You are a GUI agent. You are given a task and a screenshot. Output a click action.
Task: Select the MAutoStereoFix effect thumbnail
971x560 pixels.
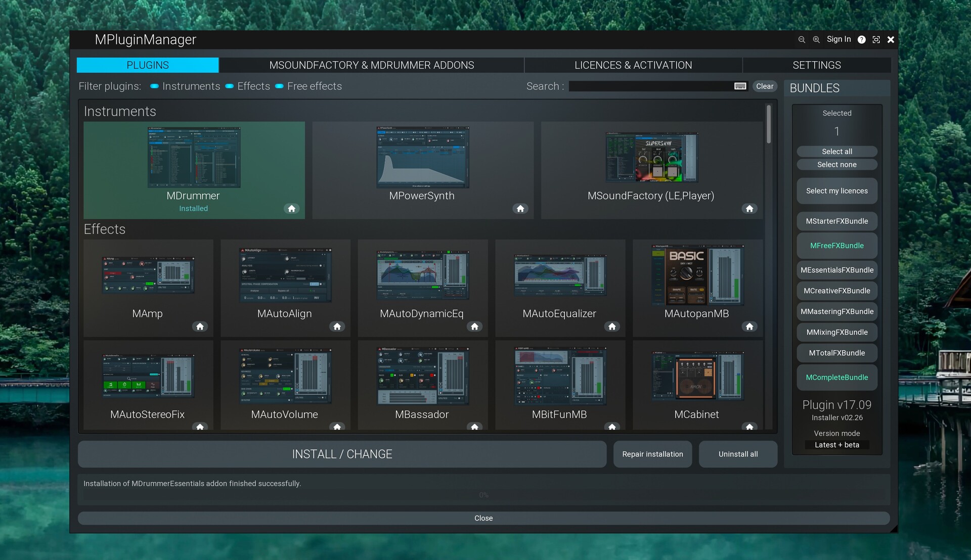[x=148, y=376]
